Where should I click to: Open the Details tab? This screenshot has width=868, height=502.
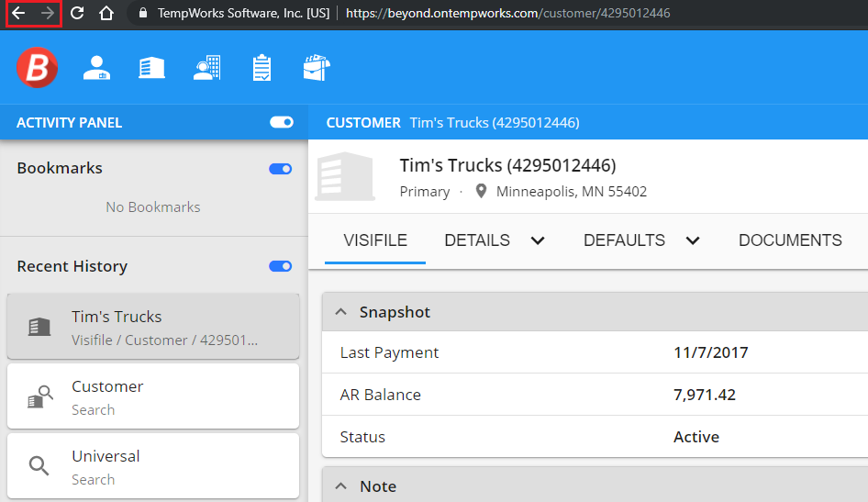click(x=477, y=240)
